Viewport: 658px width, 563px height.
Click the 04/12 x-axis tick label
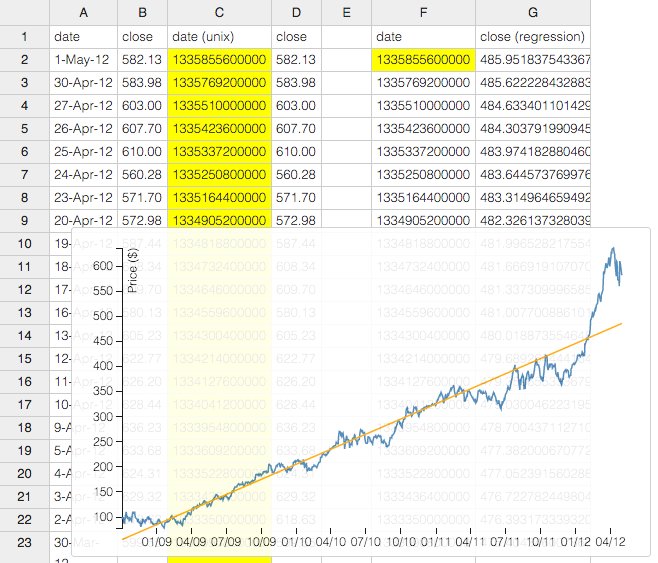(x=610, y=542)
